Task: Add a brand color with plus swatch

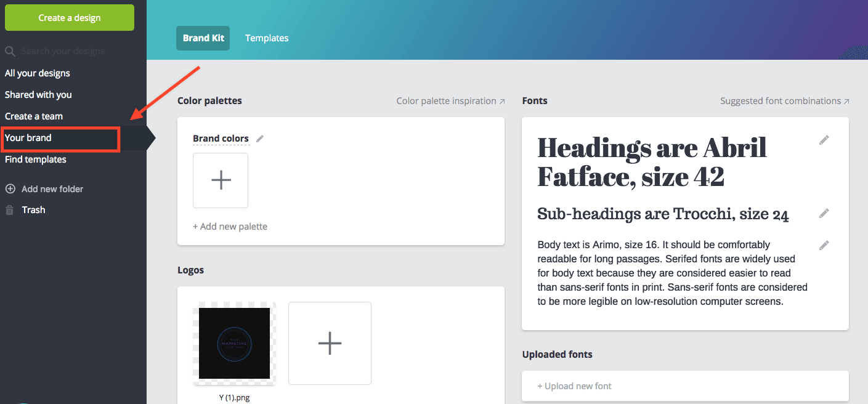Action: coord(221,180)
